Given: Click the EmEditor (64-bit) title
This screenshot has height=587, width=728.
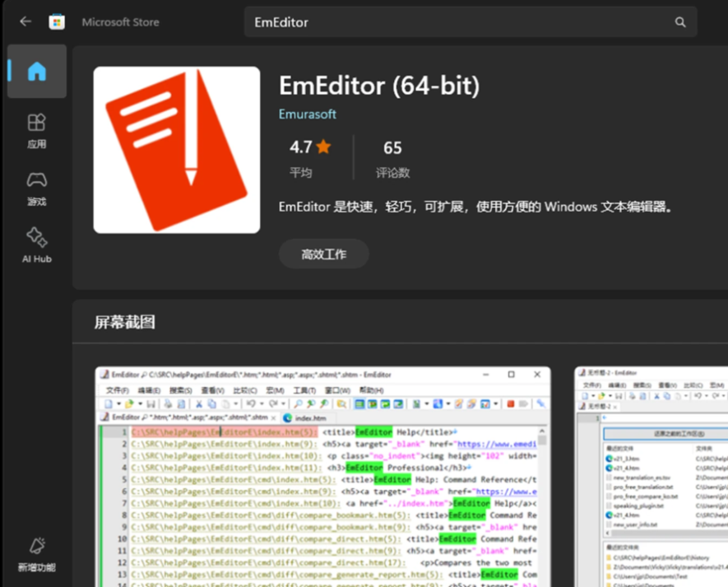Looking at the screenshot, I should [x=379, y=86].
